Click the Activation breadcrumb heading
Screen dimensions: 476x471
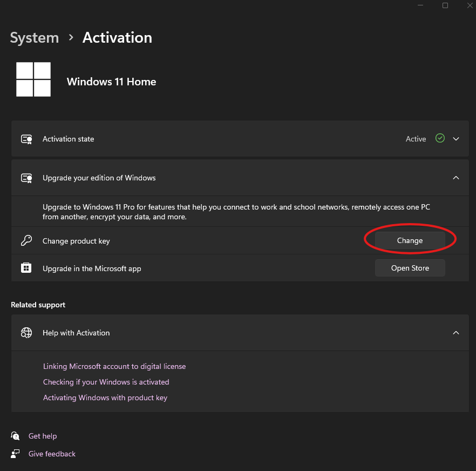click(x=117, y=38)
